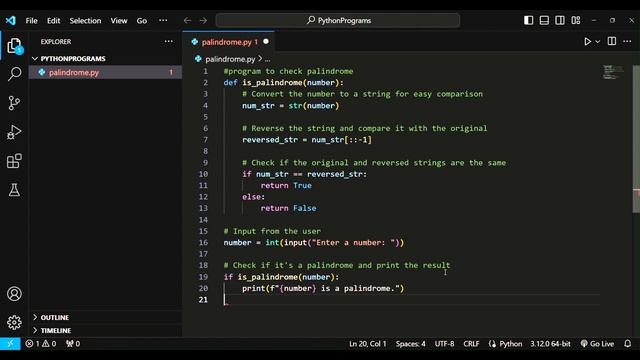Open the Selection menu
640x360 pixels.
click(85, 20)
